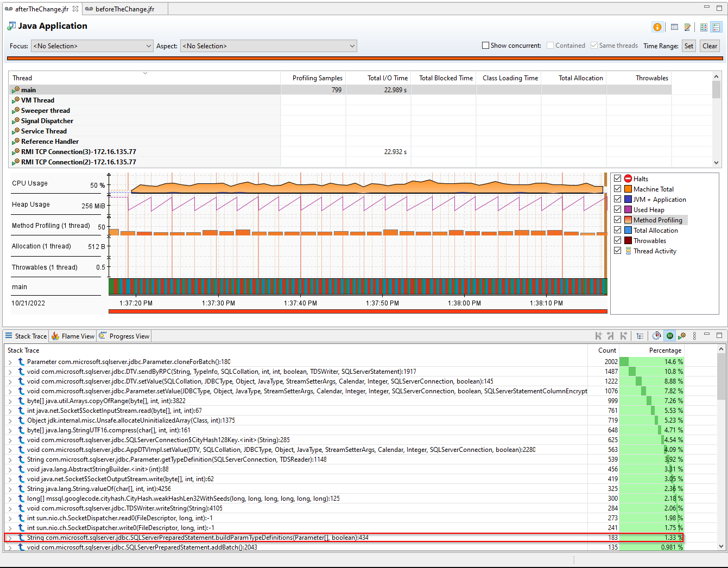This screenshot has width=728, height=568.
Task: Click the list layout icon at far right
Action: coord(717,27)
